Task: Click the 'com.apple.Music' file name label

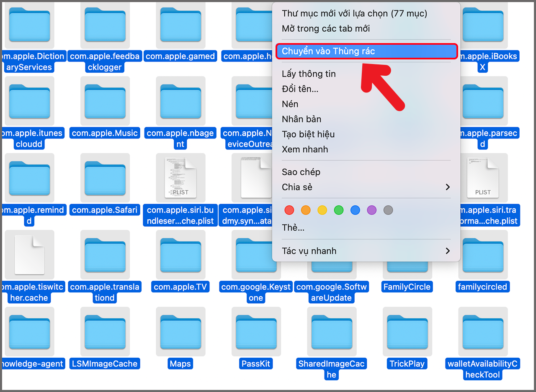Action: (x=105, y=133)
